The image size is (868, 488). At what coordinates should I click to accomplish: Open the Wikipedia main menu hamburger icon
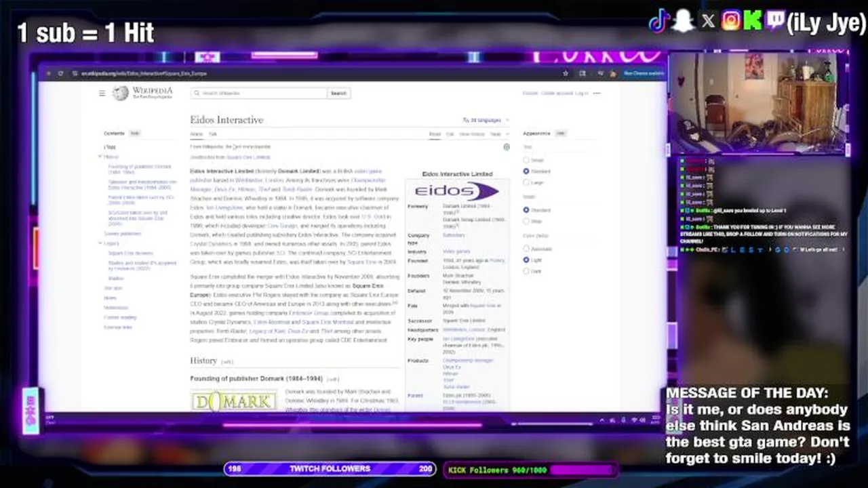click(102, 94)
